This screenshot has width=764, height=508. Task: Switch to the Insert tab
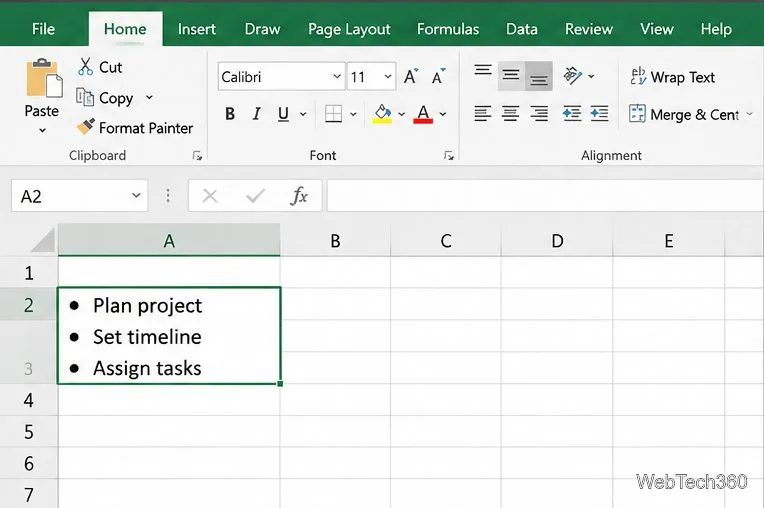pos(197,29)
